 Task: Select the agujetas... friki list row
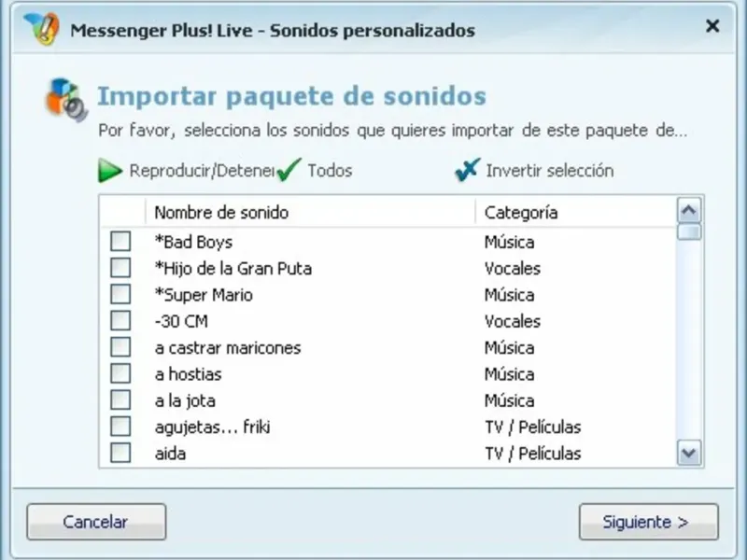(x=213, y=427)
